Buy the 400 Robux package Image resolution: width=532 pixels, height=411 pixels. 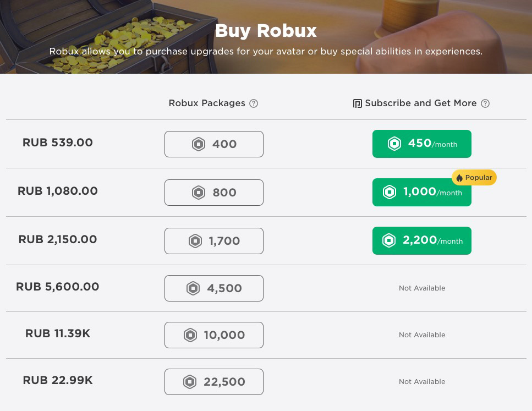pyautogui.click(x=213, y=144)
